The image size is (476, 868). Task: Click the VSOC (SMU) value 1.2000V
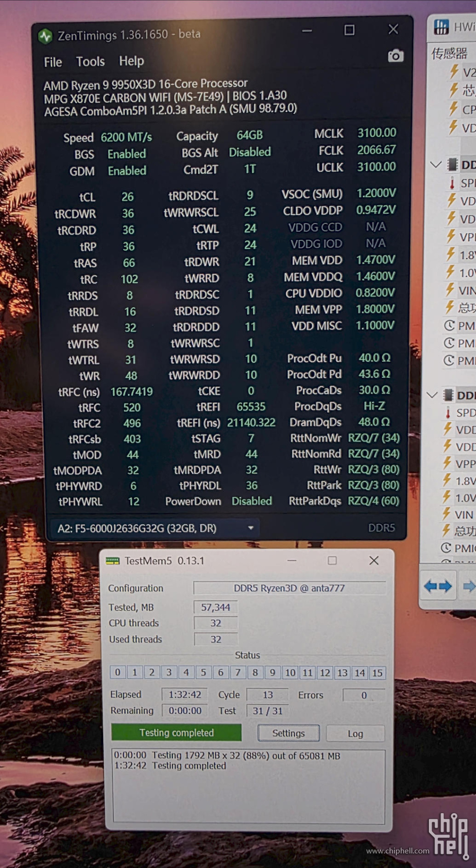[x=376, y=193]
